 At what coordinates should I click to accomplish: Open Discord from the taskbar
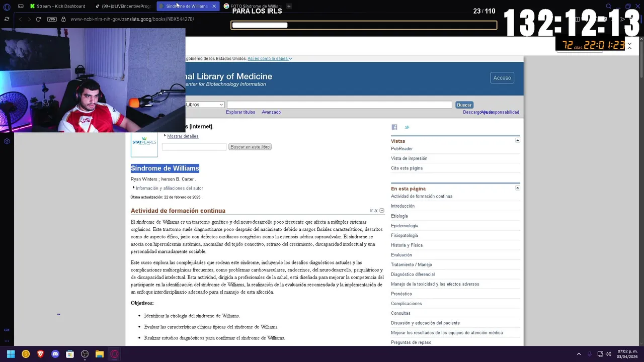pyautogui.click(x=55, y=354)
